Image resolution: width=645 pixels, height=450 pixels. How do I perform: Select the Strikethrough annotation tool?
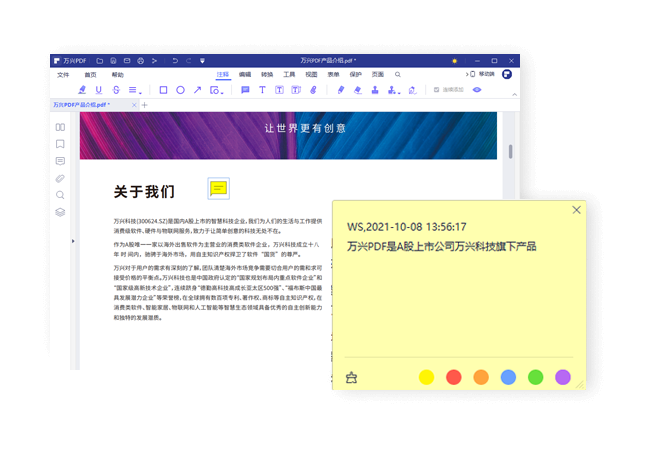point(116,90)
